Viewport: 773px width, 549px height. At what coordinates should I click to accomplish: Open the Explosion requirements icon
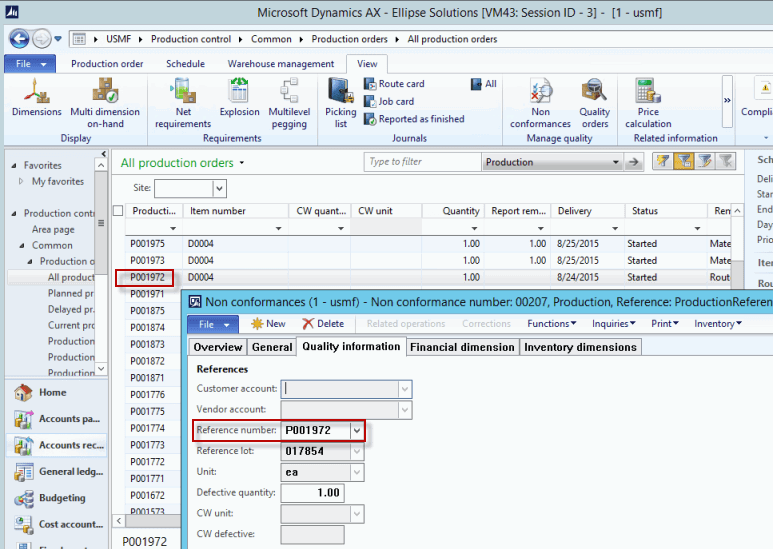click(x=240, y=98)
